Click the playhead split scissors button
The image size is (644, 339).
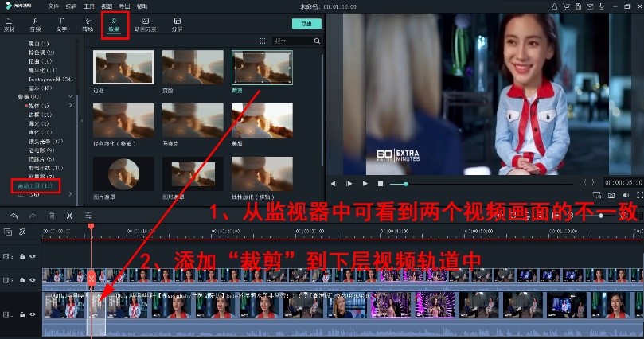pyautogui.click(x=92, y=279)
